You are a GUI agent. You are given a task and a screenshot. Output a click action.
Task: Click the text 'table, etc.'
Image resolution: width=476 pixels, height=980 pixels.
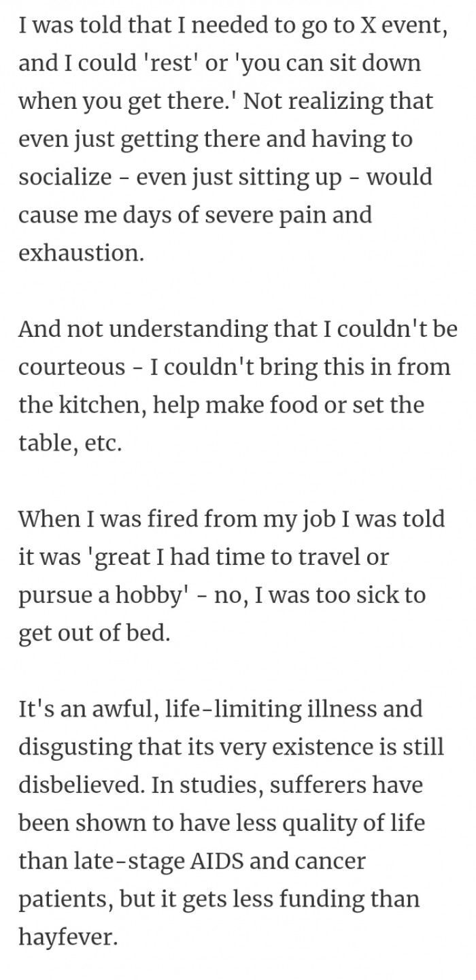tap(70, 444)
